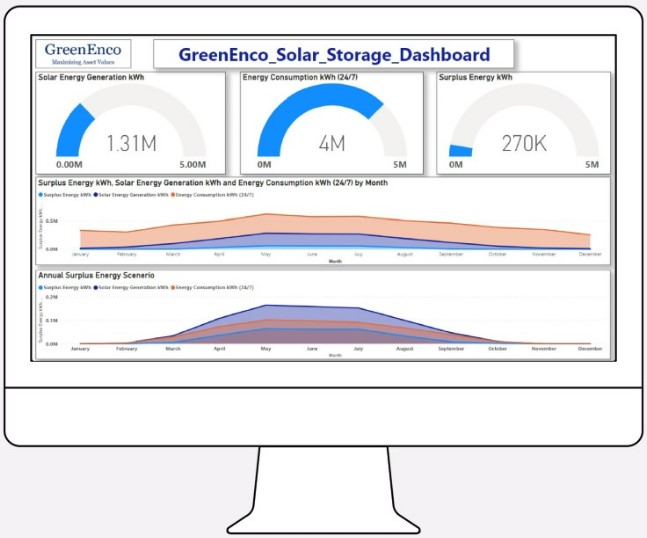647x538 pixels.
Task: Select May on the monthly chart axis
Action: [265, 255]
